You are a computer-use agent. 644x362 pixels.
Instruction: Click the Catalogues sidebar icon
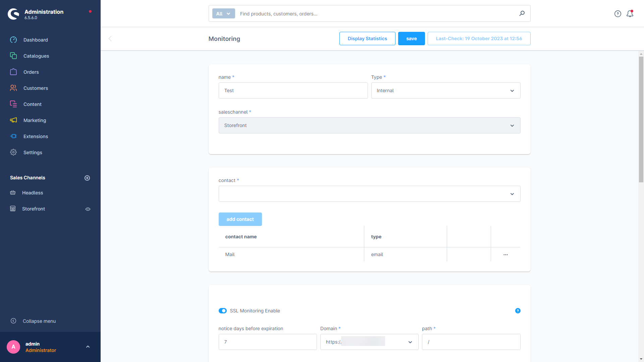click(x=13, y=56)
